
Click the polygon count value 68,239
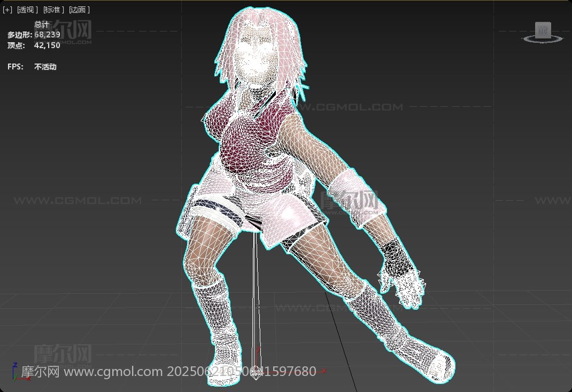pyautogui.click(x=48, y=35)
